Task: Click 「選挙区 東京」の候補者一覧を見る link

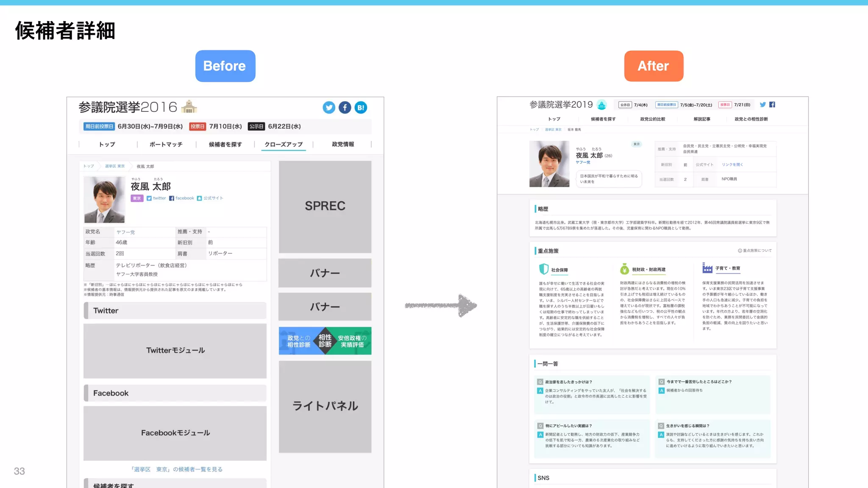Action: tap(176, 469)
